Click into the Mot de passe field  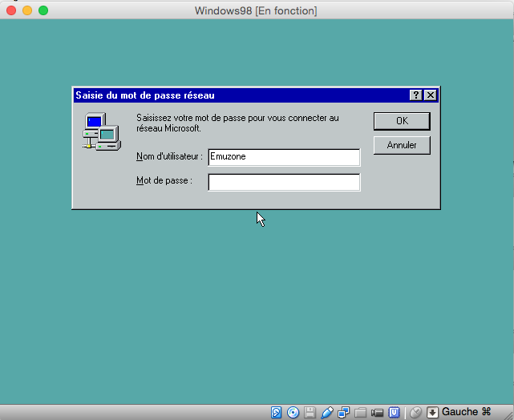click(284, 182)
